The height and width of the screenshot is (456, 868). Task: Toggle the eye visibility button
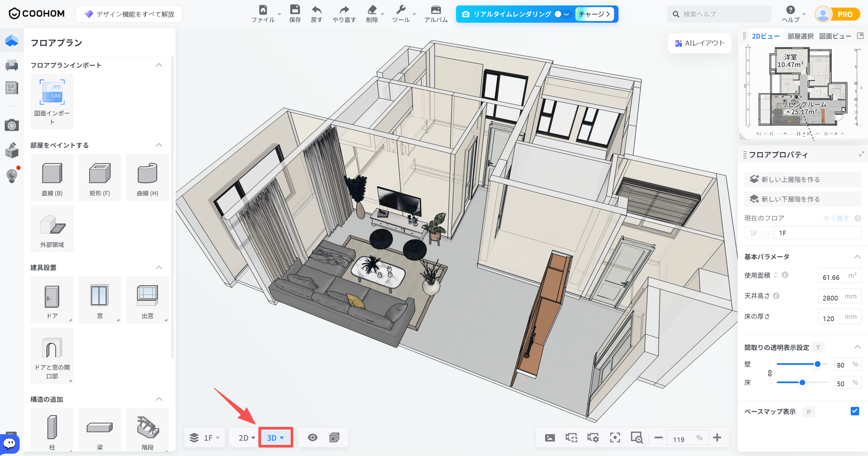click(x=313, y=438)
